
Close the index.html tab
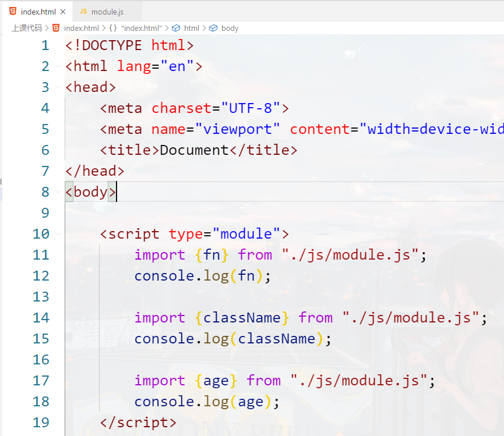point(63,12)
